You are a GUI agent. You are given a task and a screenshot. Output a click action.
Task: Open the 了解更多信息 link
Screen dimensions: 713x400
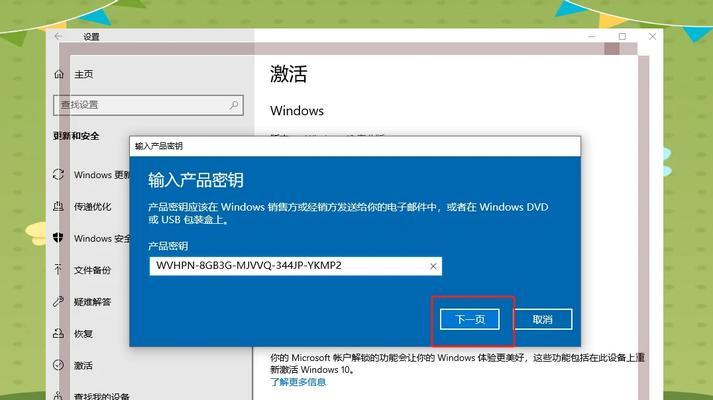pyautogui.click(x=298, y=382)
